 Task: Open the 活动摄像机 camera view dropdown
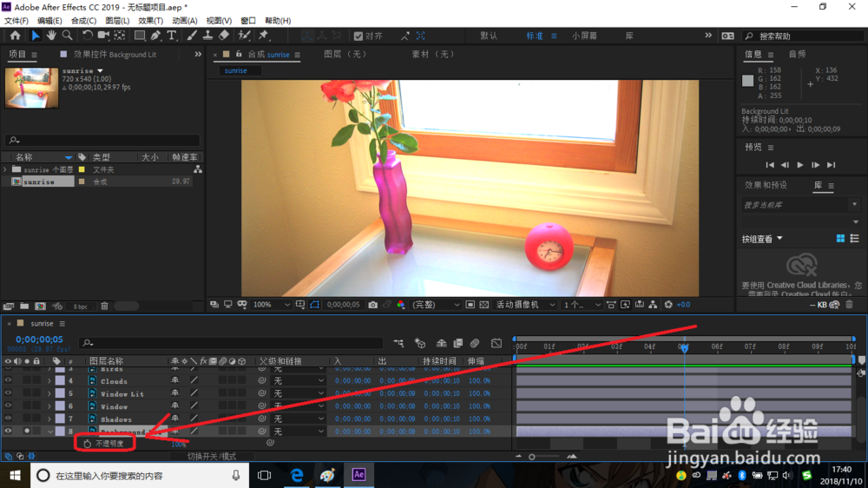525,305
